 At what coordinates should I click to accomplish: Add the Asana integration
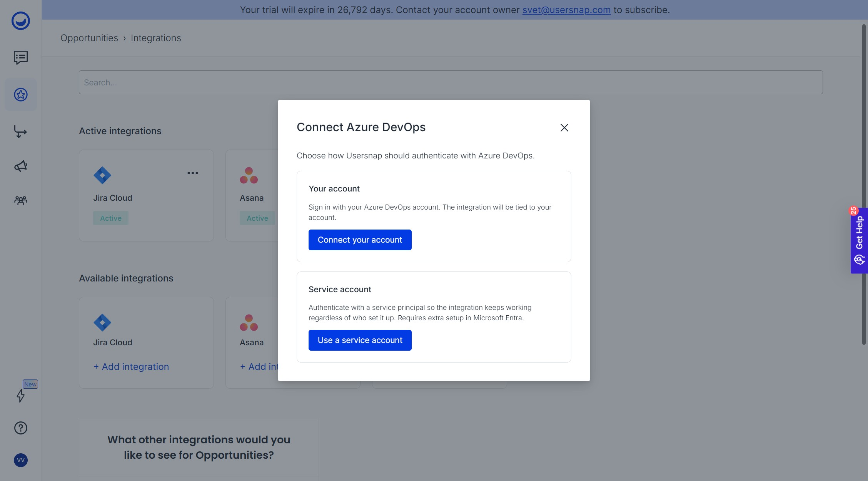pyautogui.click(x=259, y=367)
